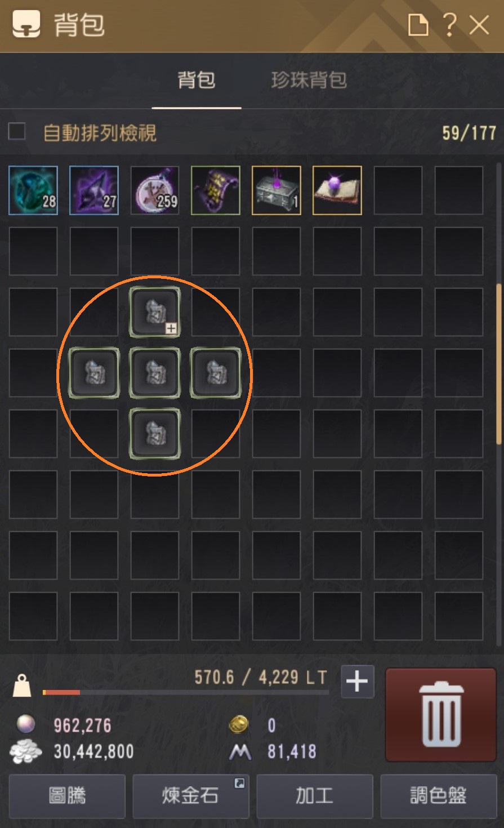Open the 煉金石 button
The image size is (504, 828).
pyautogui.click(x=191, y=796)
